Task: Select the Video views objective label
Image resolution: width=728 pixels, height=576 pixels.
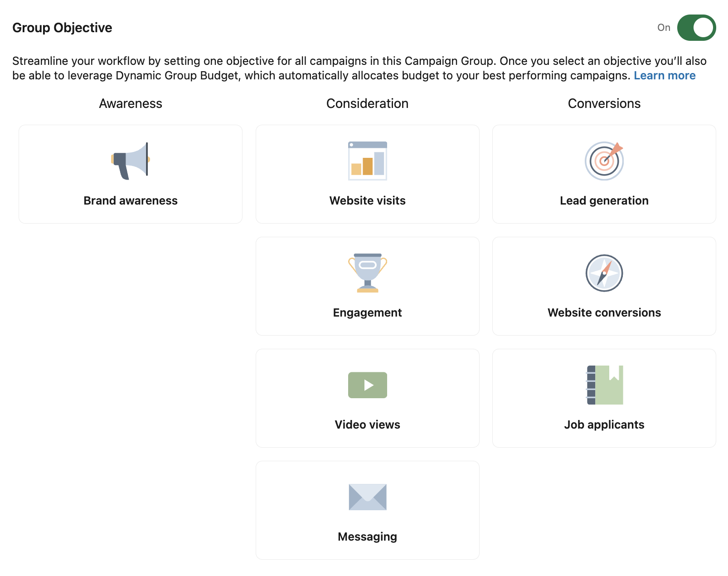Action: click(367, 425)
